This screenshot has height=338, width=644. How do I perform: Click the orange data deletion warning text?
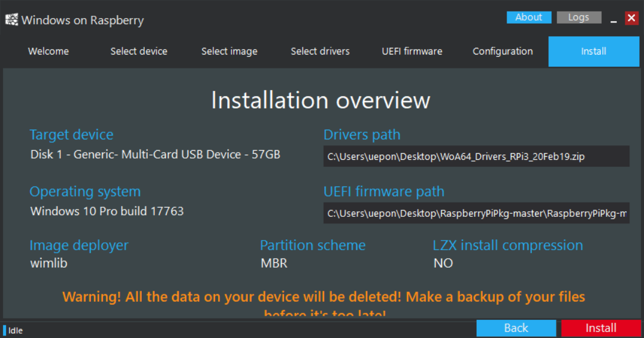click(324, 303)
